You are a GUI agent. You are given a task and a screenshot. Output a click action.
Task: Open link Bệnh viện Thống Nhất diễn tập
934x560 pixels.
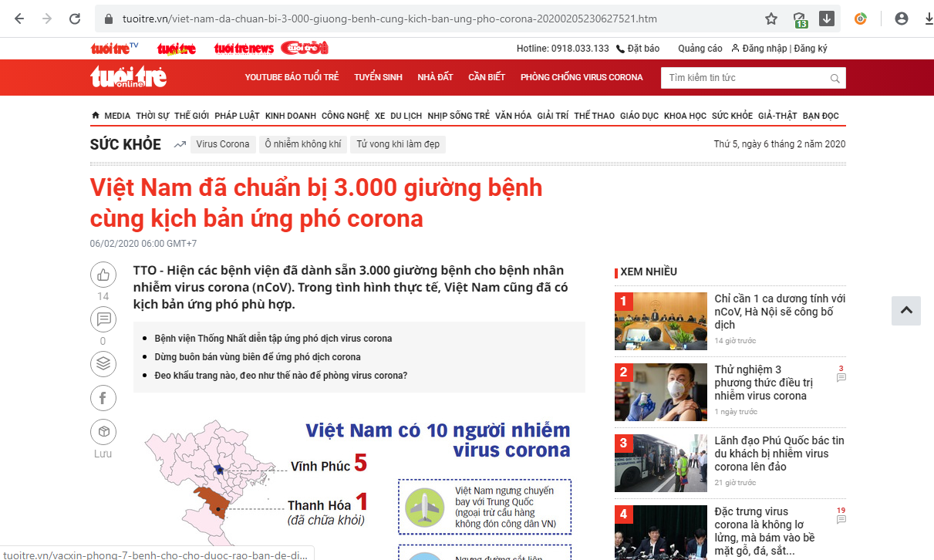click(x=273, y=339)
